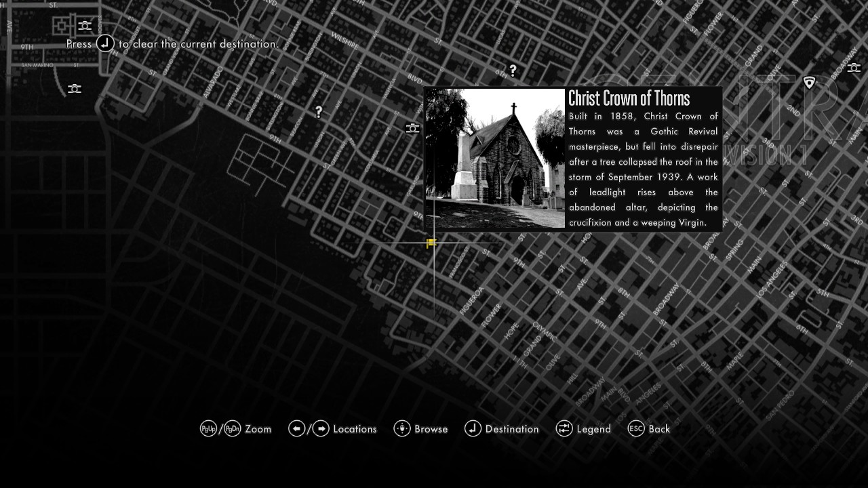Click the Enter key icon in clear-destination hint
This screenshot has width=868, height=488.
(105, 43)
